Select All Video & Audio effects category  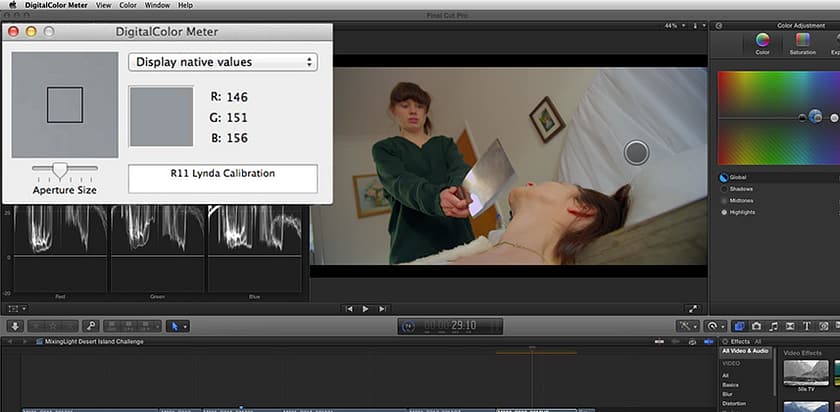pos(745,351)
